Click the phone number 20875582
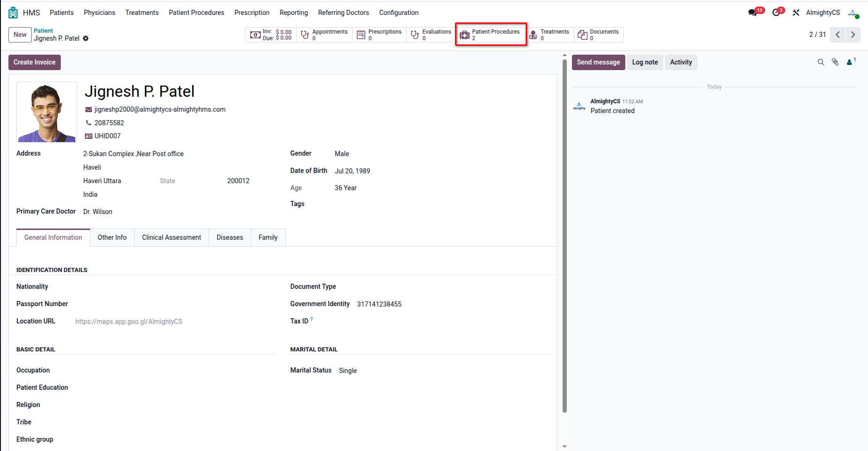Viewport: 868px width, 451px height. (109, 123)
